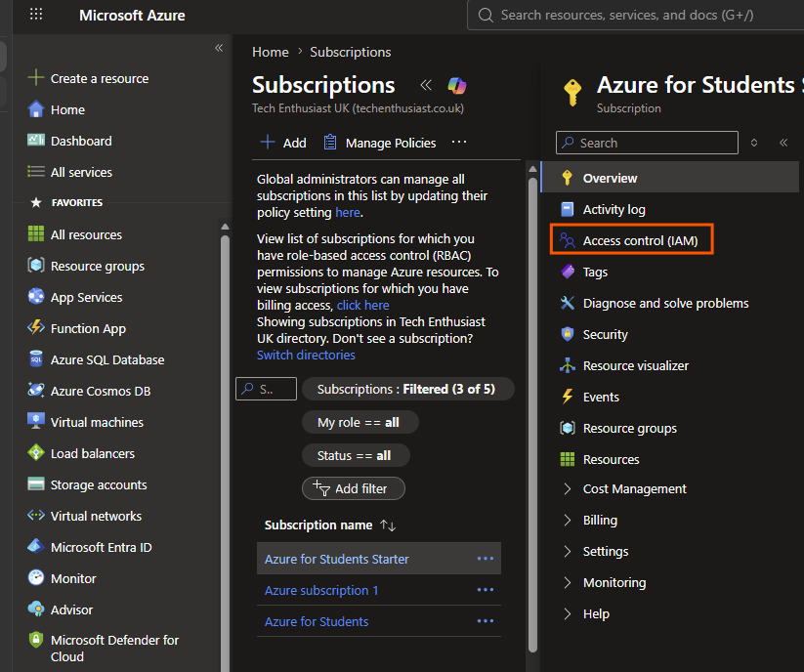Click the Diagnose and solve problems wrench icon
The width and height of the screenshot is (804, 672).
pyautogui.click(x=568, y=303)
